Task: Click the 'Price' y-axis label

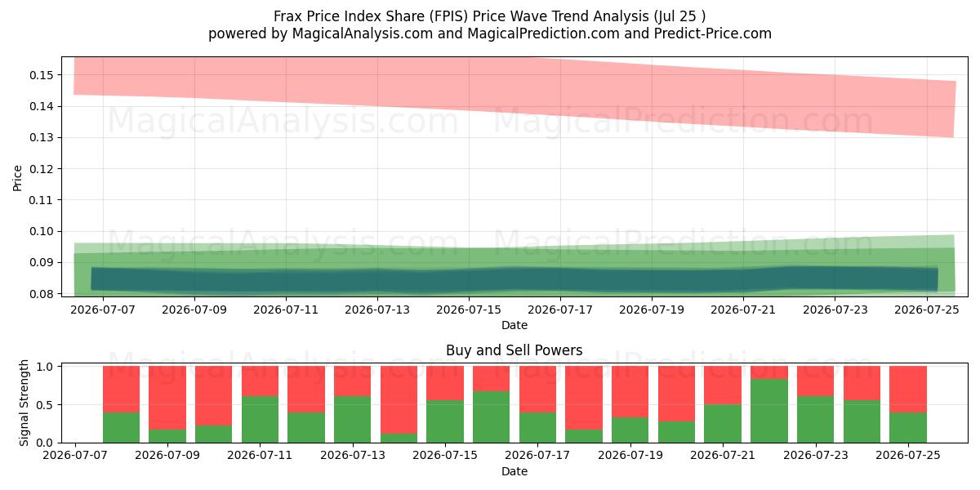Action: tap(18, 177)
